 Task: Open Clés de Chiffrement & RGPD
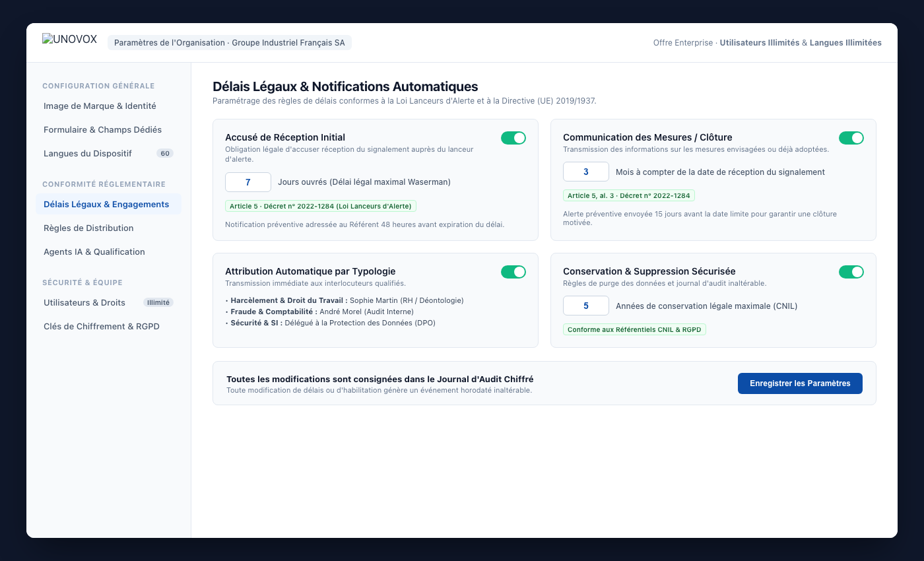[108, 327]
